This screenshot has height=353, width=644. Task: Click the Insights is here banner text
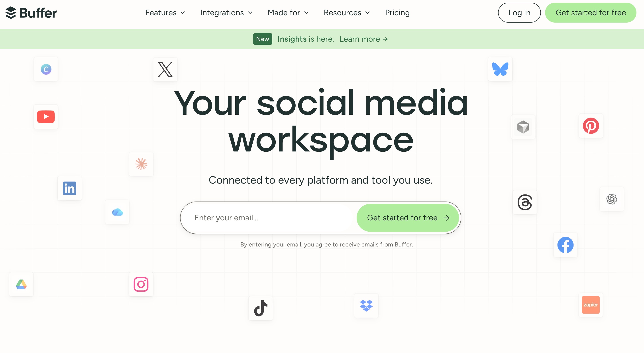(306, 39)
